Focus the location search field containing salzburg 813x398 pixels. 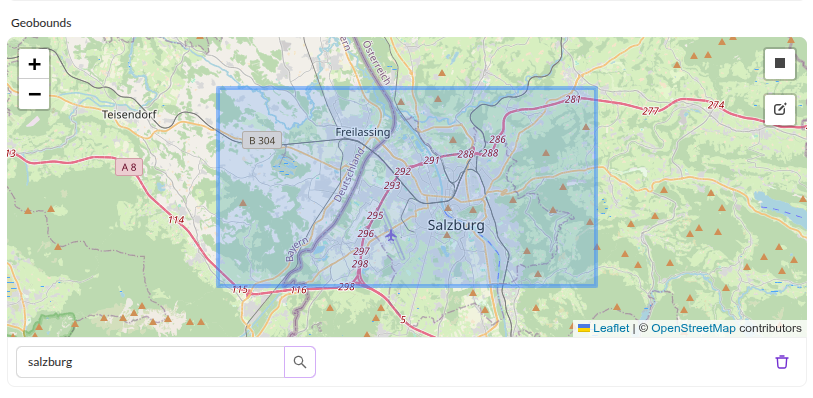point(150,362)
